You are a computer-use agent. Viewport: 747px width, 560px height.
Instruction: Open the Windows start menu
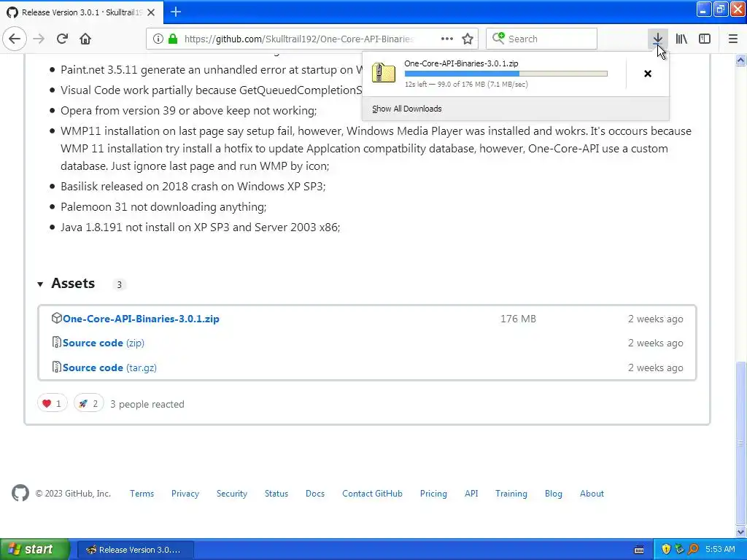click(x=34, y=550)
